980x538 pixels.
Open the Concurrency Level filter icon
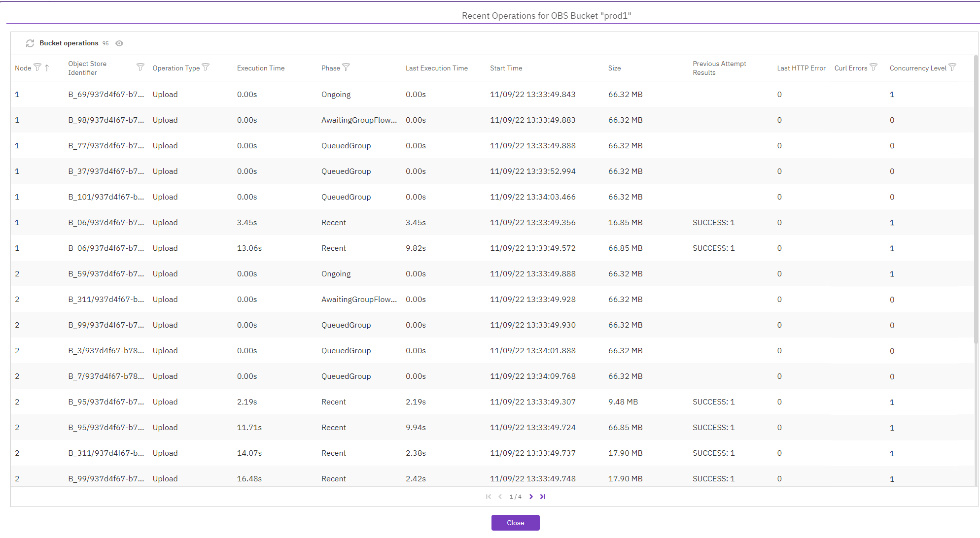coord(952,67)
